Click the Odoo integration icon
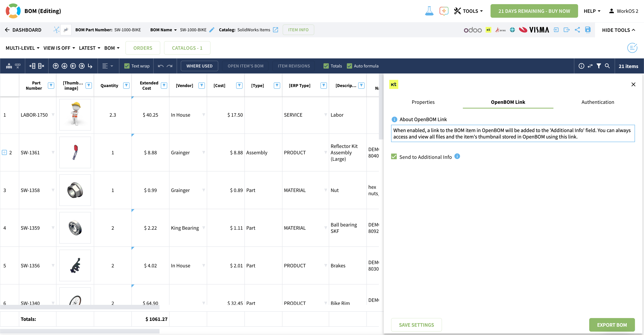The image size is (644, 335). [472, 30]
